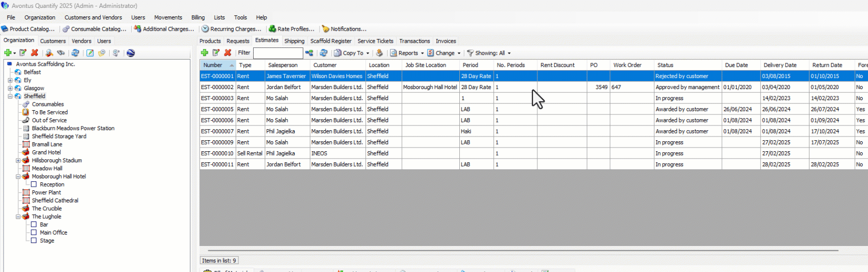868x272 pixels.
Task: Click the green add estimate icon
Action: pos(205,53)
